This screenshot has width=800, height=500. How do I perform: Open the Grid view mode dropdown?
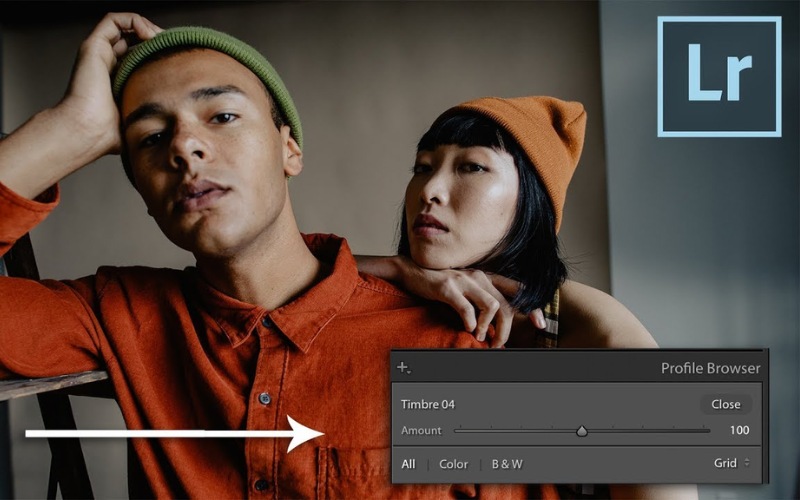(x=726, y=463)
